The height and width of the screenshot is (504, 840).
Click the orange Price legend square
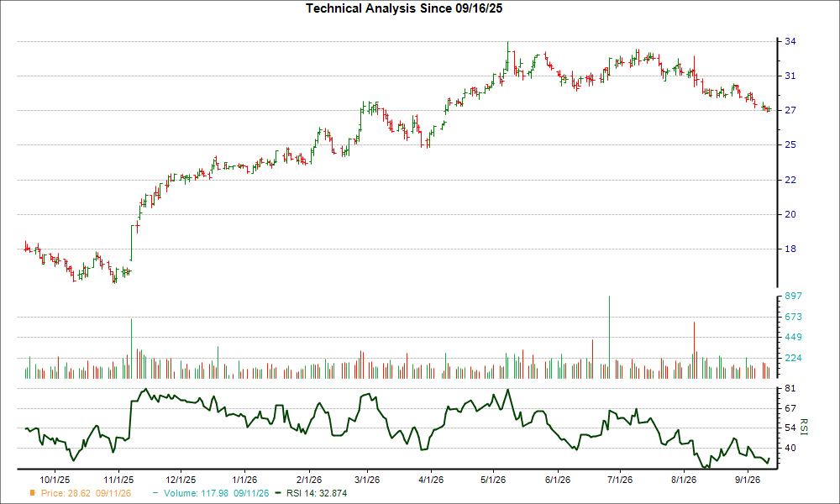point(33,493)
